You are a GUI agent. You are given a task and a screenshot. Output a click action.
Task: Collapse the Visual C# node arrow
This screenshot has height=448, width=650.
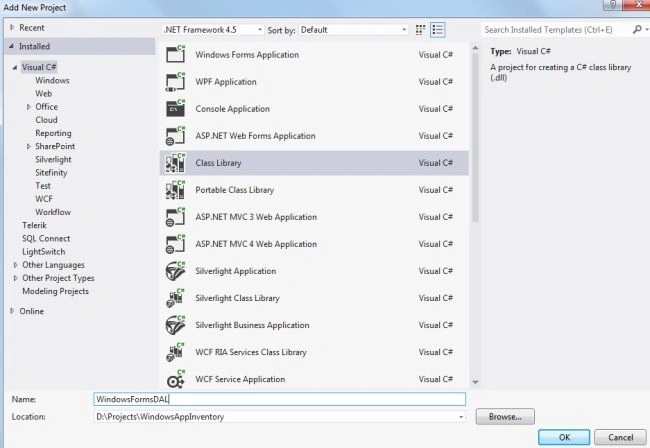click(15, 67)
